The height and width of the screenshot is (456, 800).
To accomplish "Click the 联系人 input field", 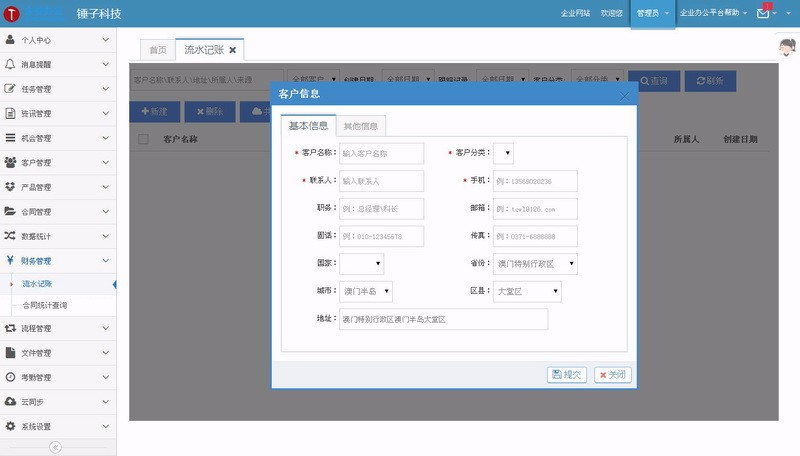I will coord(381,181).
